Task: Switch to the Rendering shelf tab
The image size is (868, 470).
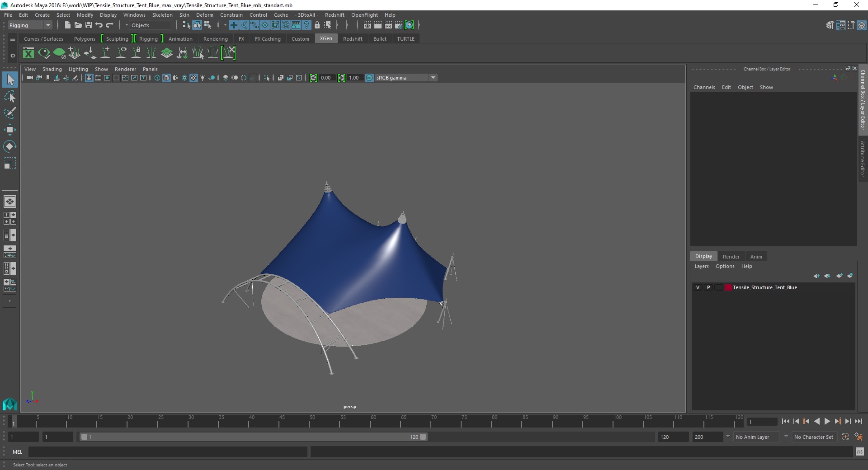Action: coord(216,39)
